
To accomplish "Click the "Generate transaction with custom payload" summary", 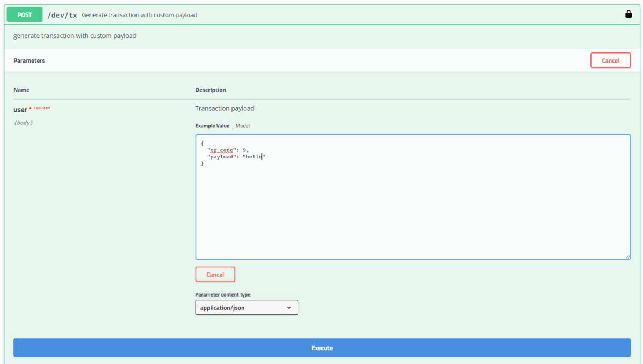I will click(139, 15).
